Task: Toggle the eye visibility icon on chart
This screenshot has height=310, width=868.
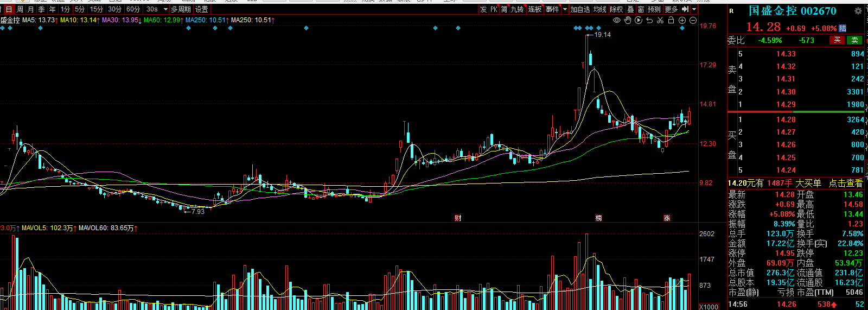Action: click(x=617, y=20)
